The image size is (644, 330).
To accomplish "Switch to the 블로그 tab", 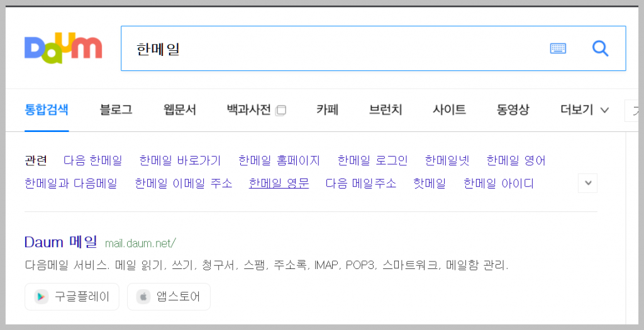I will point(116,109).
